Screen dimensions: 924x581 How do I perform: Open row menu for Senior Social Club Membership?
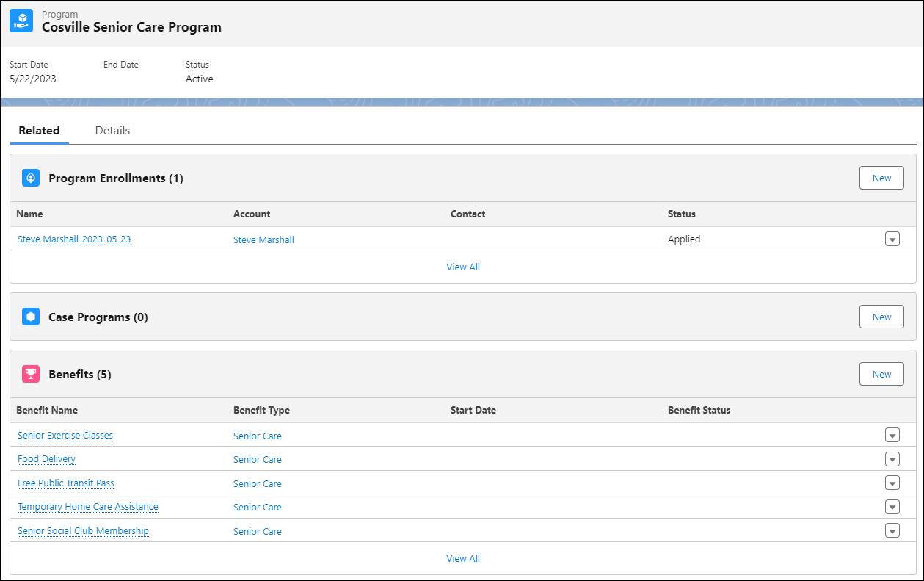(892, 530)
